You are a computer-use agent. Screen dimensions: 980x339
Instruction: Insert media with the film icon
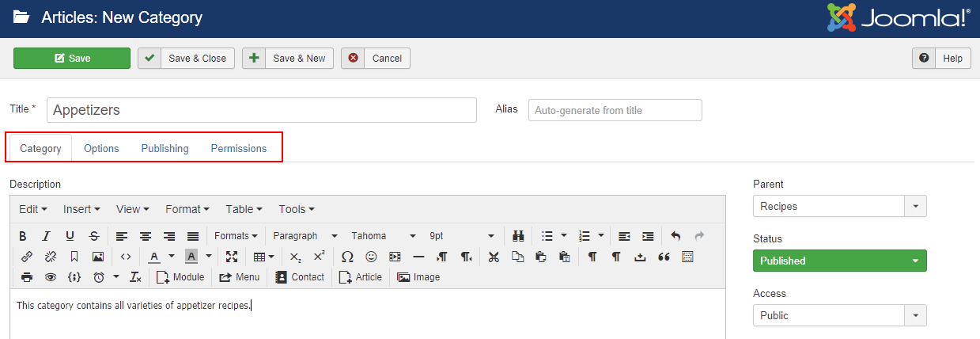coord(395,257)
